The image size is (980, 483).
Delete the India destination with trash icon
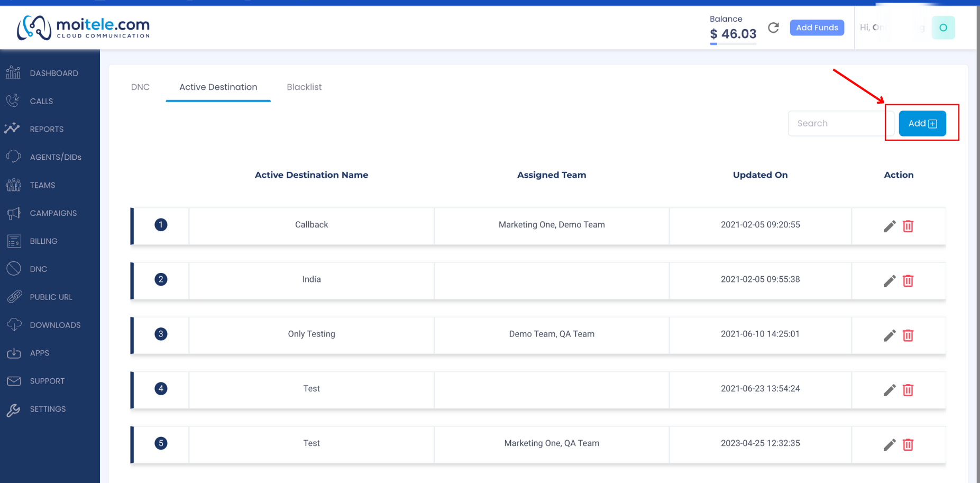(x=908, y=281)
